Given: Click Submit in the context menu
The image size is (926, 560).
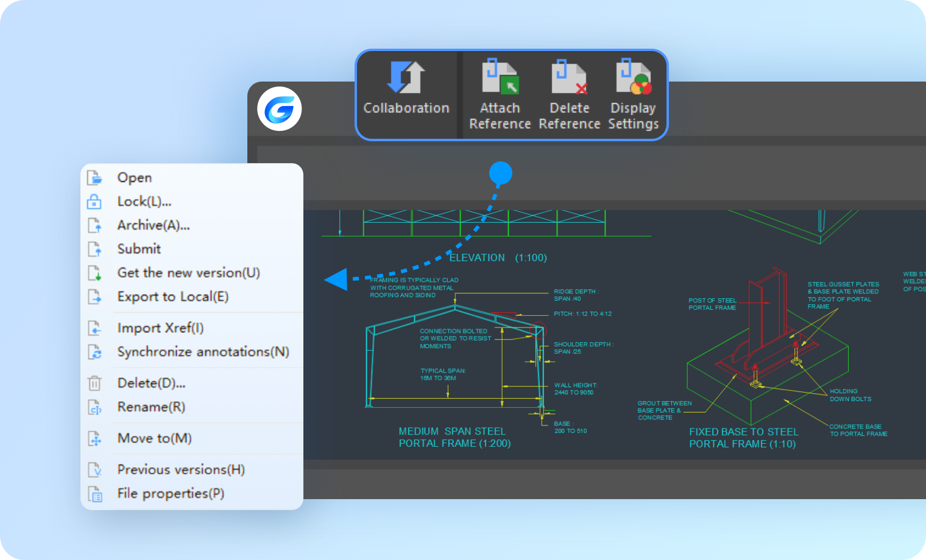Looking at the screenshot, I should tap(139, 249).
